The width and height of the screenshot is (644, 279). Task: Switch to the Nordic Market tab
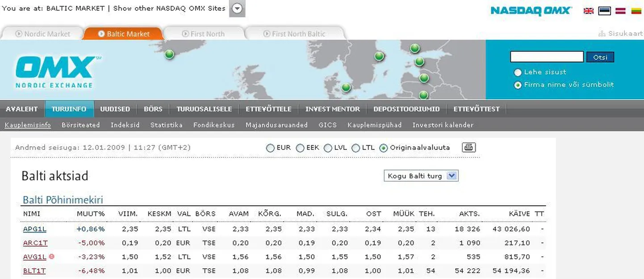[x=42, y=34]
